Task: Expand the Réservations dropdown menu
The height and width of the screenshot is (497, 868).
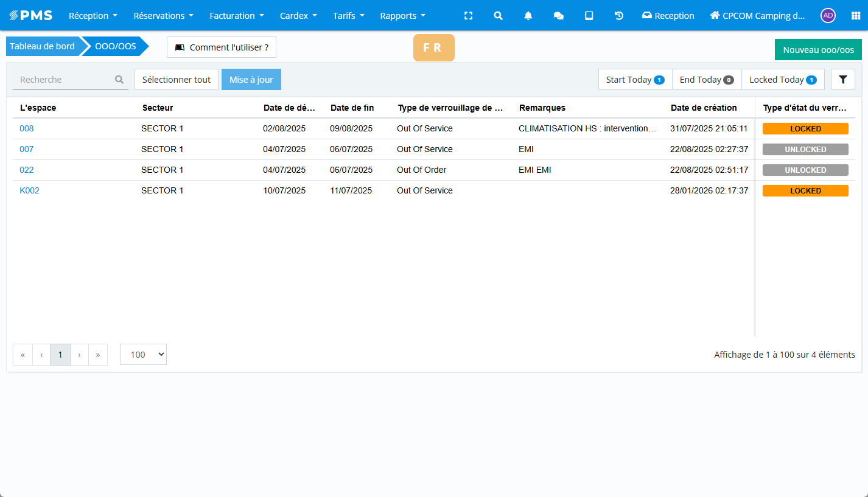Action: (x=163, y=16)
